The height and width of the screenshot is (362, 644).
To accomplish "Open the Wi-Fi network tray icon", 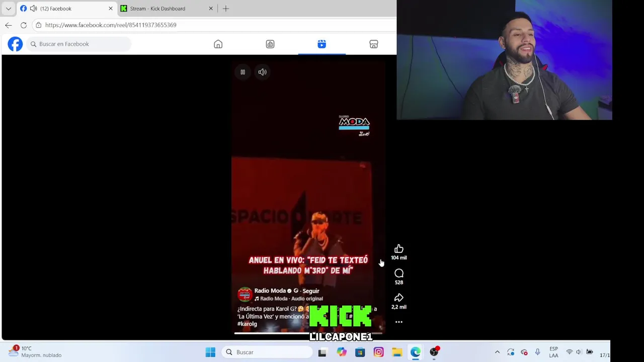I will pyautogui.click(x=570, y=352).
